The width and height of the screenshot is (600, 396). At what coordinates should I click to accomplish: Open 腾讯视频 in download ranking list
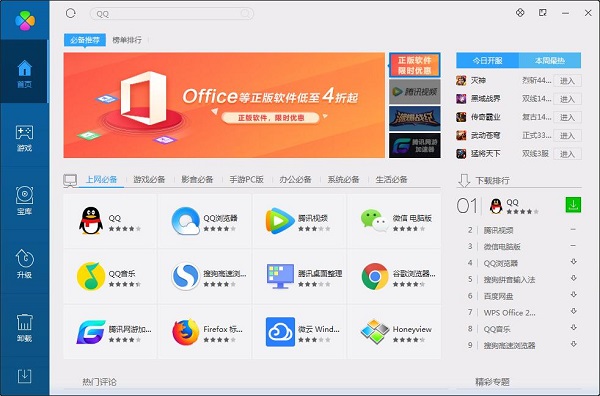coord(498,230)
